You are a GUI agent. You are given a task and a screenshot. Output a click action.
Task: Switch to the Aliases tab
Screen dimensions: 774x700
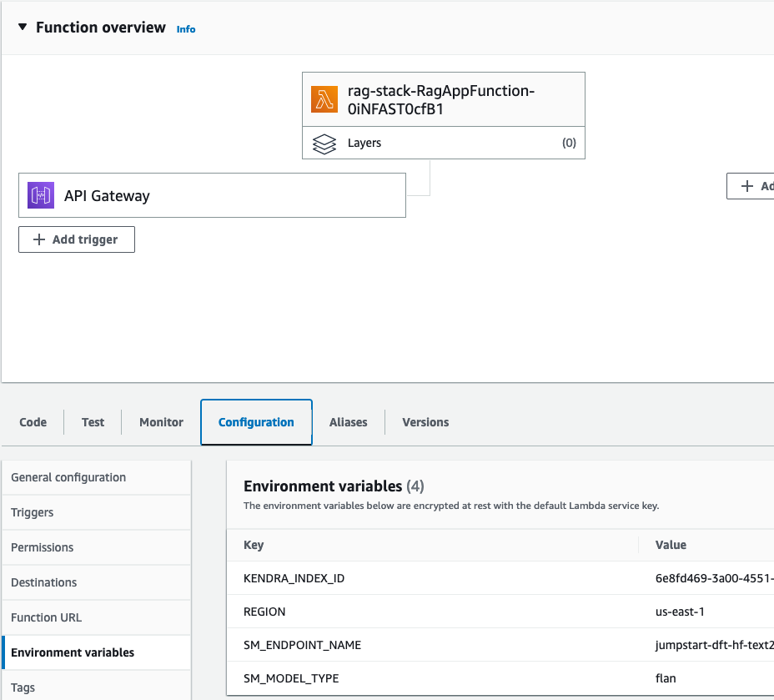(x=348, y=421)
